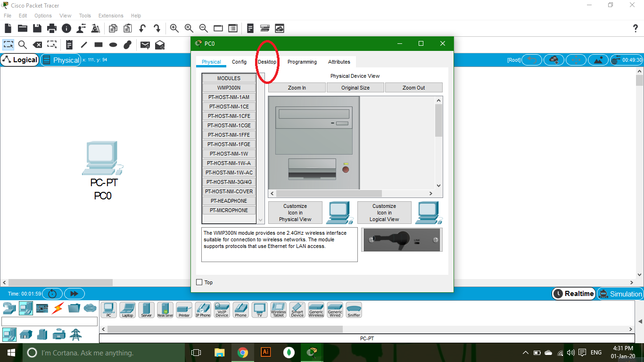Choose the Inspect magnifier tool

click(x=22, y=45)
